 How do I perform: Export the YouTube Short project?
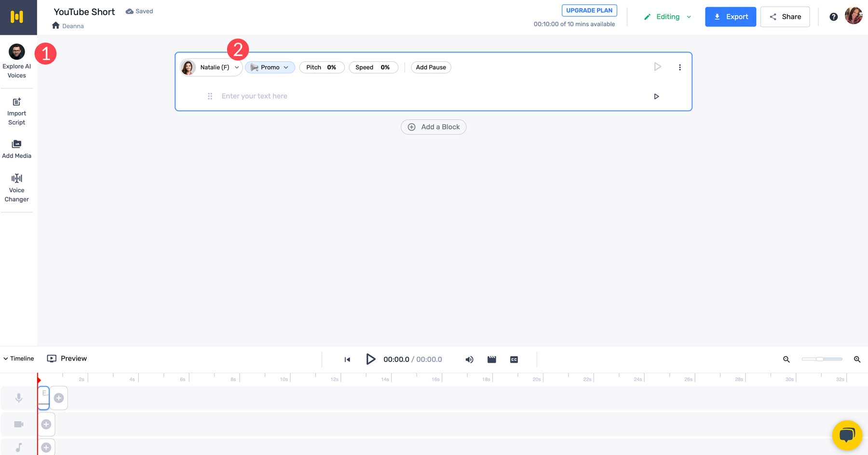pyautogui.click(x=731, y=16)
